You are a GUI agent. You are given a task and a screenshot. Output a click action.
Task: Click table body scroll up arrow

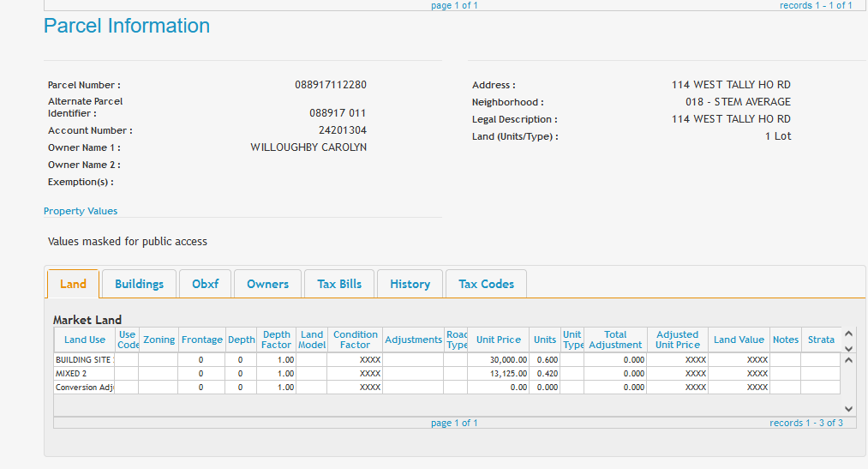[x=848, y=360]
